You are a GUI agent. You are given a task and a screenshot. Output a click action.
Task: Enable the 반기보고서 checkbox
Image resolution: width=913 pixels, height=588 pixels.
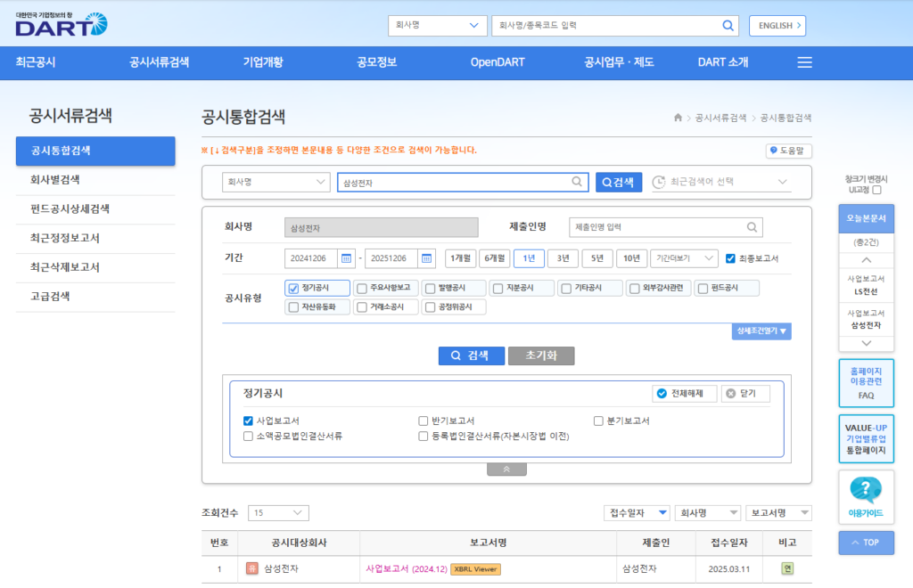point(424,421)
